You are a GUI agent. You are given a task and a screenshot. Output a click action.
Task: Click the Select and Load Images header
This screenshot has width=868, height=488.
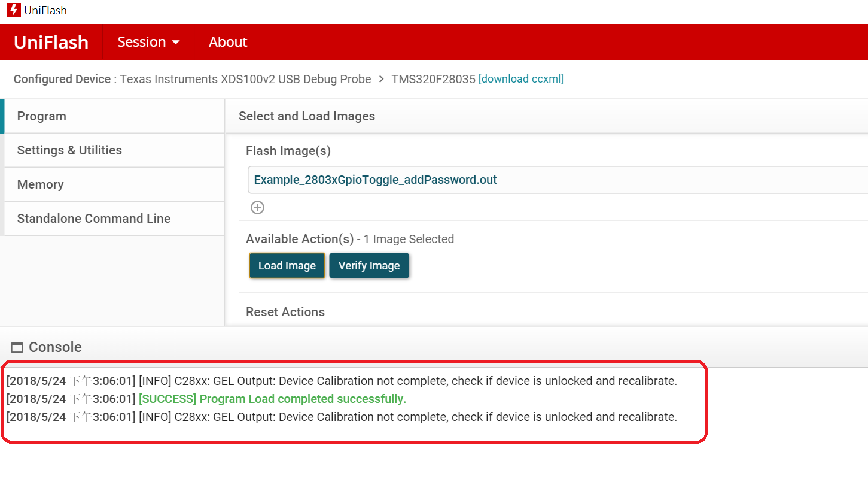click(x=307, y=116)
